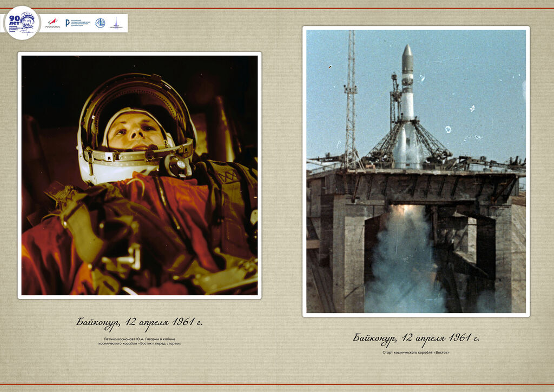
Task: Click the right handwritten 'Байконур, 12 апреля 1961' title
Action: pos(415,338)
